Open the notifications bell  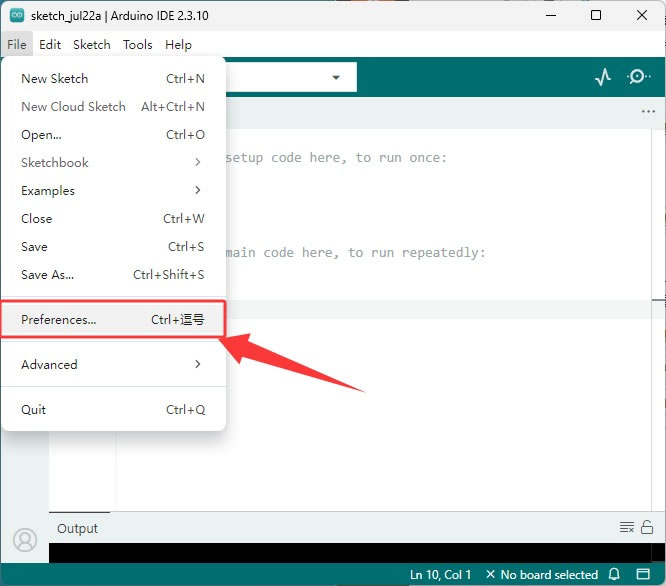pyautogui.click(x=614, y=575)
